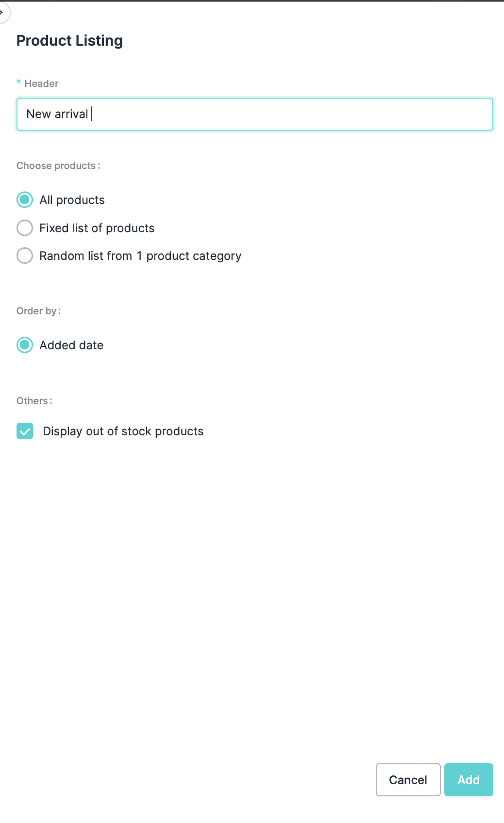Click the "Display out of stock products" label text
The image size is (504, 823).
tap(123, 431)
